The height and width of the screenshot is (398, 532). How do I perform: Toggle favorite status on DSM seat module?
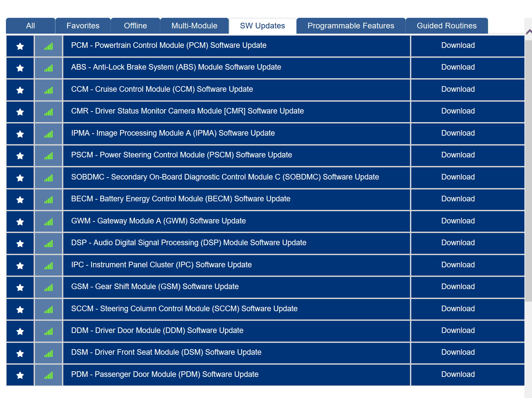click(20, 353)
